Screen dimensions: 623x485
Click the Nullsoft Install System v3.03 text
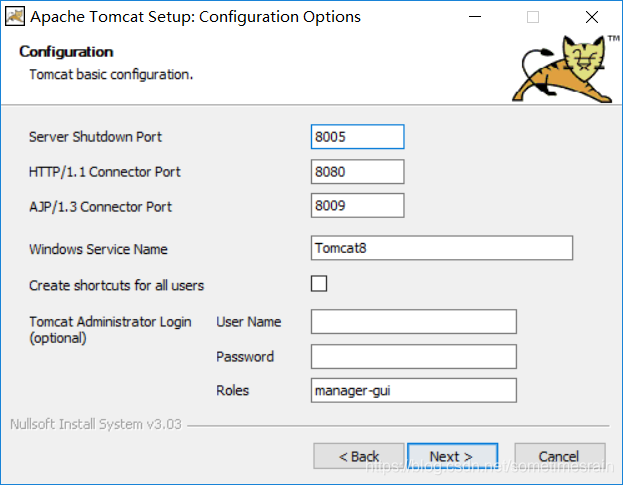pos(96,424)
